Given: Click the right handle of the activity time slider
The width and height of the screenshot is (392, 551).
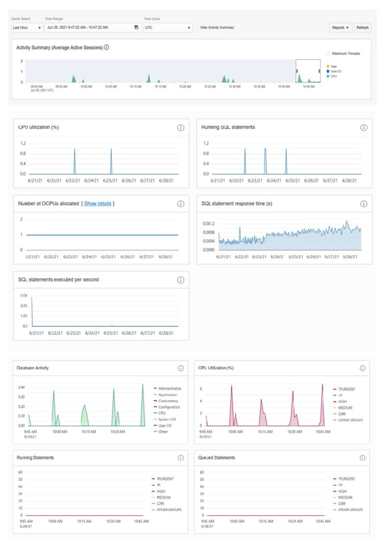Looking at the screenshot, I should (x=320, y=70).
